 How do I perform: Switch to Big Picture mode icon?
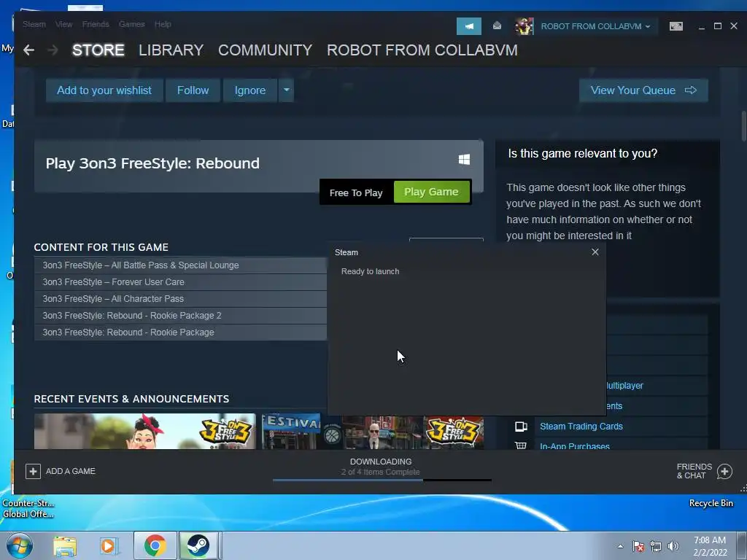tap(676, 26)
